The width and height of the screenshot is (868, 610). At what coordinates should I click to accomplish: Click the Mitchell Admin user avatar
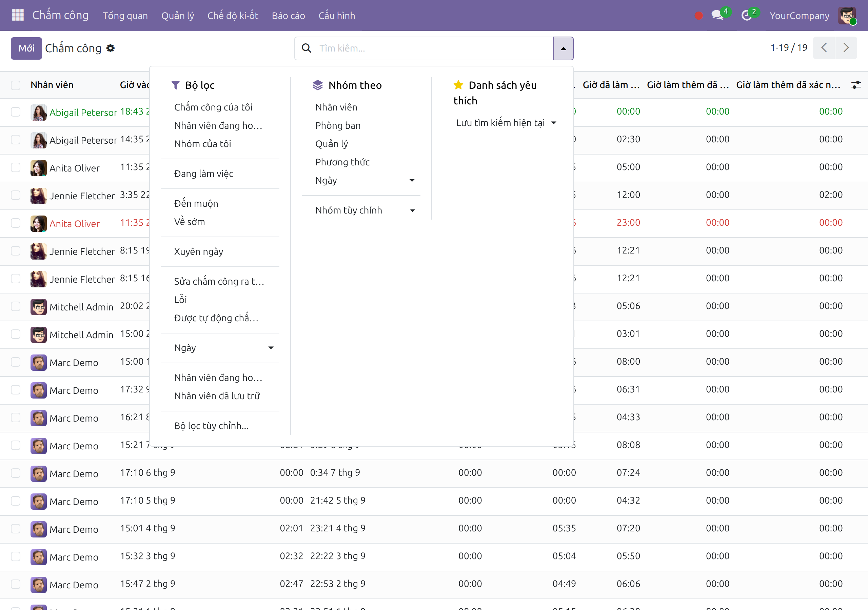pos(847,16)
